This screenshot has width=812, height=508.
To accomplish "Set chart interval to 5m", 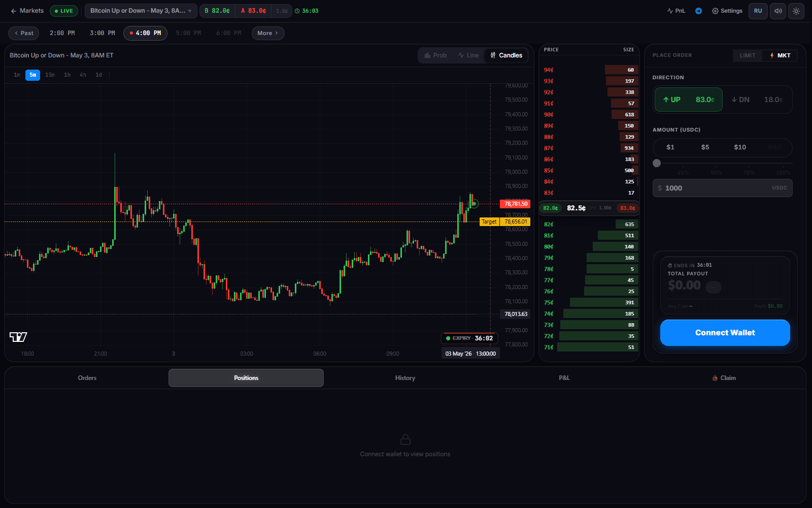I will (33, 75).
